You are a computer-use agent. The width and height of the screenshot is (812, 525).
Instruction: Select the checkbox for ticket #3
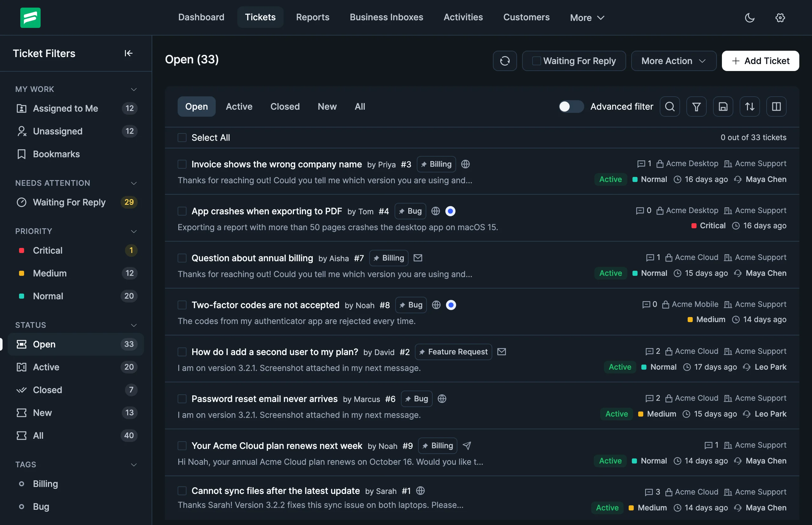[182, 164]
